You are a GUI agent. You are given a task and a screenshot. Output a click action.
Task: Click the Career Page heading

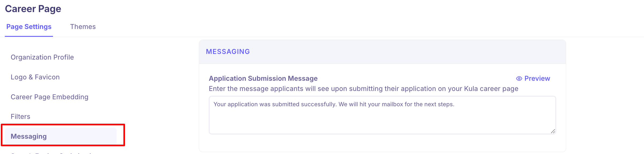point(33,9)
